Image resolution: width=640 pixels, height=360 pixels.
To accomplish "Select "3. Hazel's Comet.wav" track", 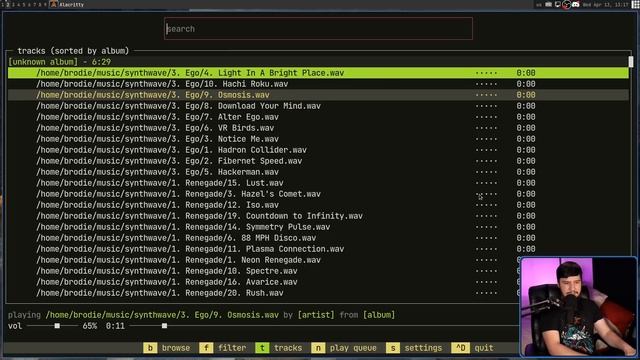I will point(318,194).
